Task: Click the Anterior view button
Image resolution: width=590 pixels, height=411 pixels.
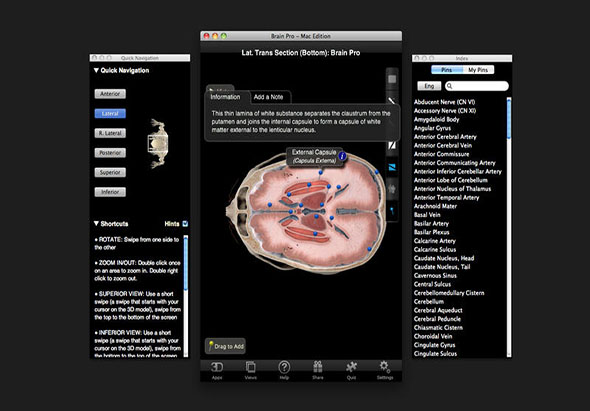Action: (110, 94)
